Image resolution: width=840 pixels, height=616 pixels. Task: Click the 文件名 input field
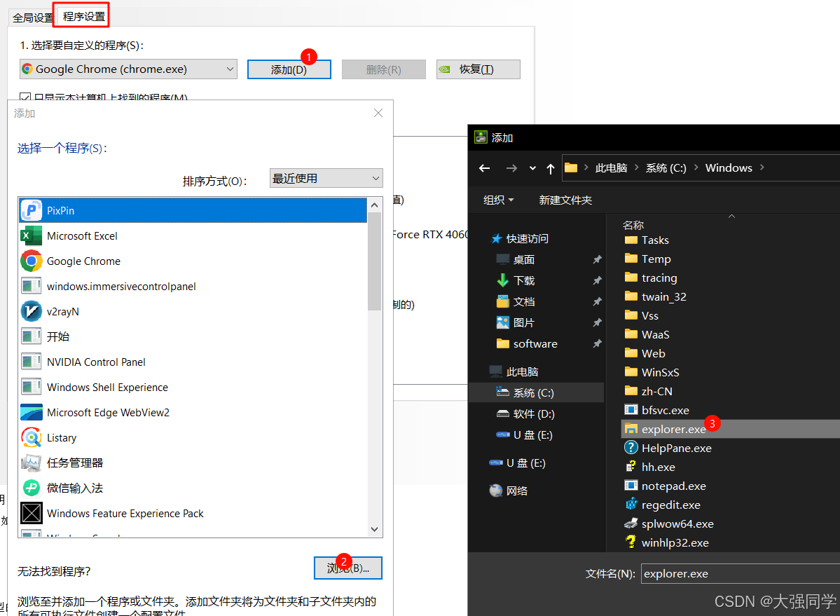click(x=741, y=574)
